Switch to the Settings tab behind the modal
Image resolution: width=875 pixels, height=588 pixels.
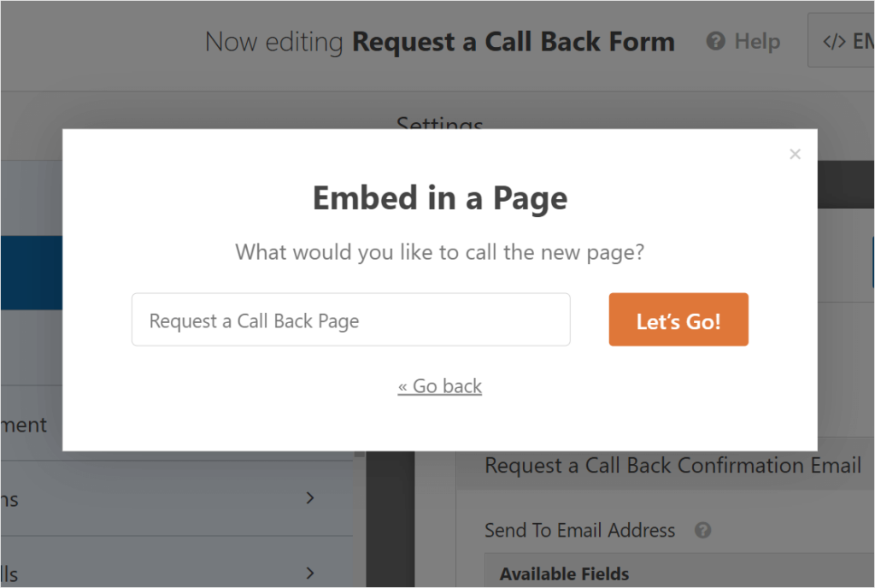[x=439, y=125]
